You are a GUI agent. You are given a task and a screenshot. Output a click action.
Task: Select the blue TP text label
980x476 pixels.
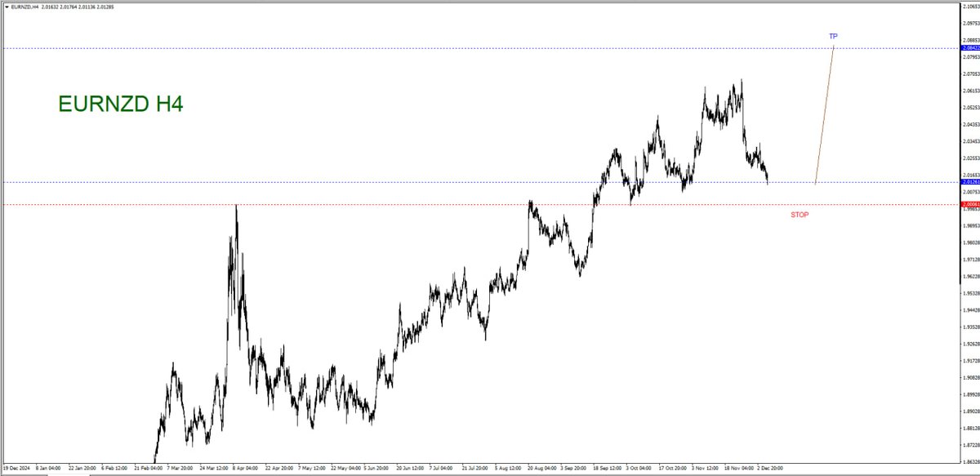(x=833, y=36)
